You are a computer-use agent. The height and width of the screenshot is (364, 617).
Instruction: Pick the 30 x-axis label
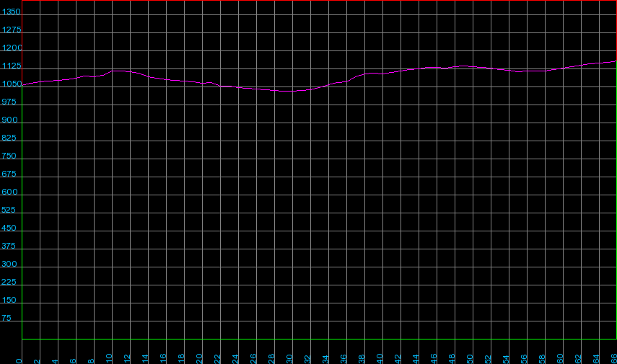[289, 359]
